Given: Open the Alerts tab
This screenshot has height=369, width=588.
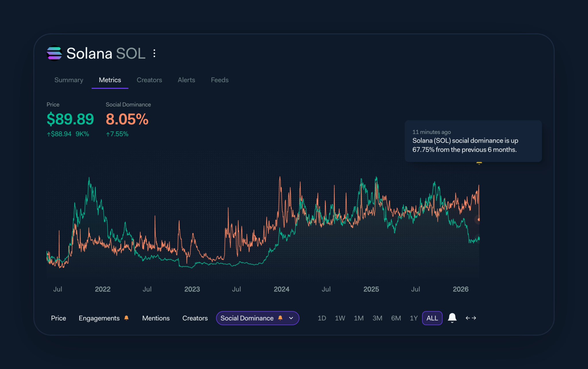Looking at the screenshot, I should click(186, 80).
